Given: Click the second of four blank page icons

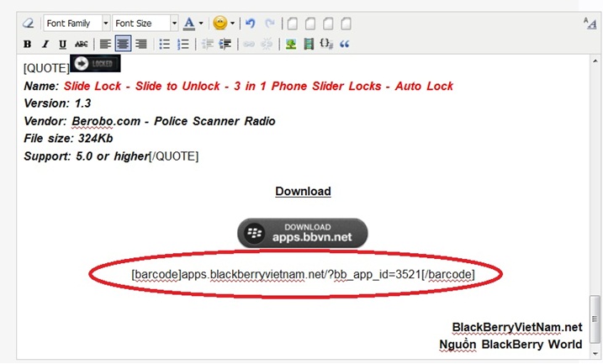Looking at the screenshot, I should click(310, 24).
